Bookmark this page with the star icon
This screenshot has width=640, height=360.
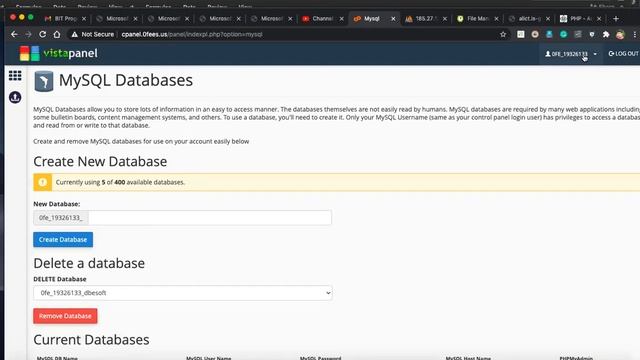(503, 35)
